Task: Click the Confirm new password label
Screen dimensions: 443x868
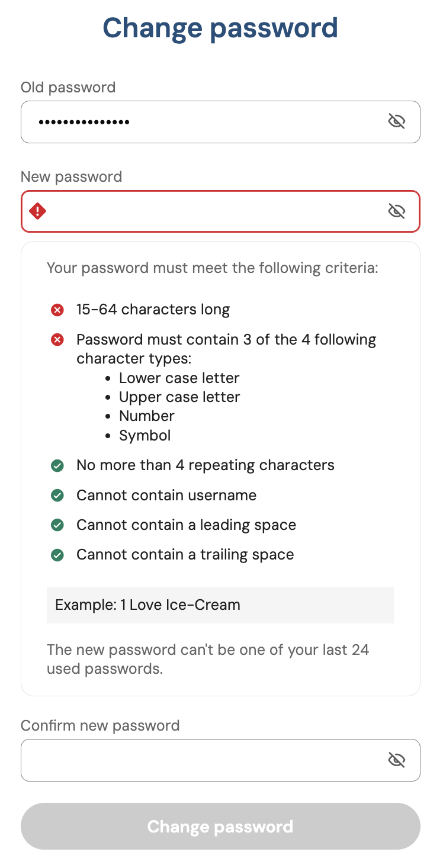Action: coord(100,725)
